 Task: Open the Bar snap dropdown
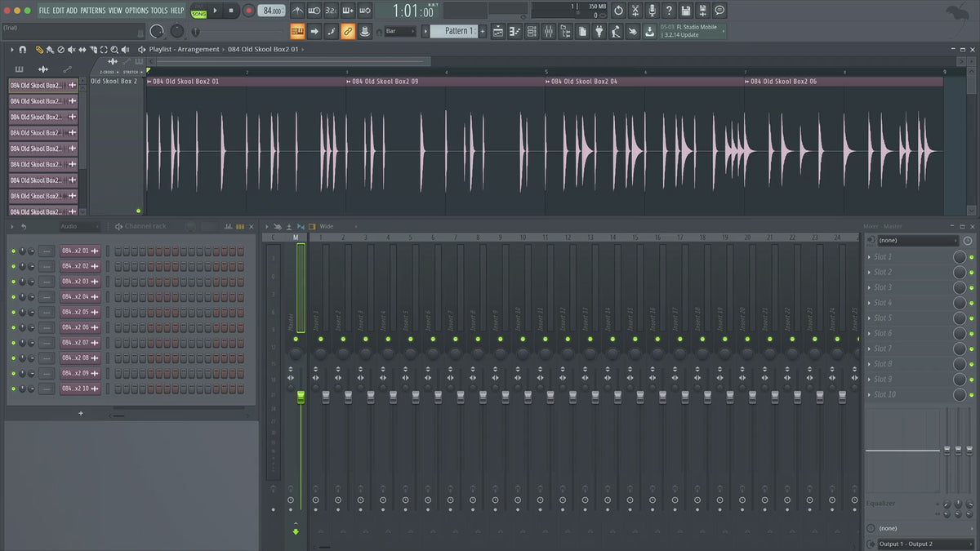401,31
